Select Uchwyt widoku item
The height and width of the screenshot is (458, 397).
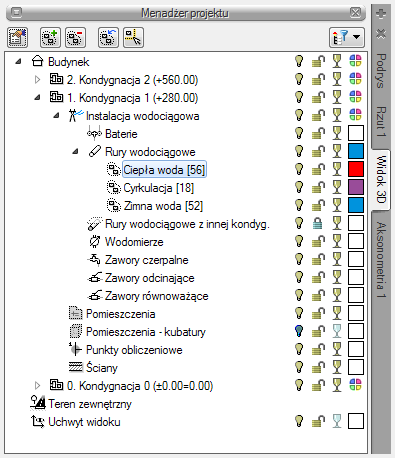84,422
